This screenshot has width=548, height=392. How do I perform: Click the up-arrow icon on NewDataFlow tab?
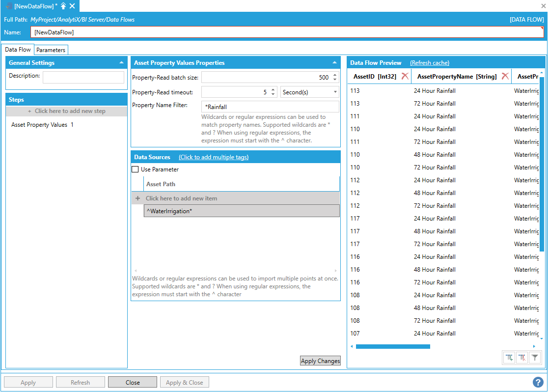tap(63, 6)
